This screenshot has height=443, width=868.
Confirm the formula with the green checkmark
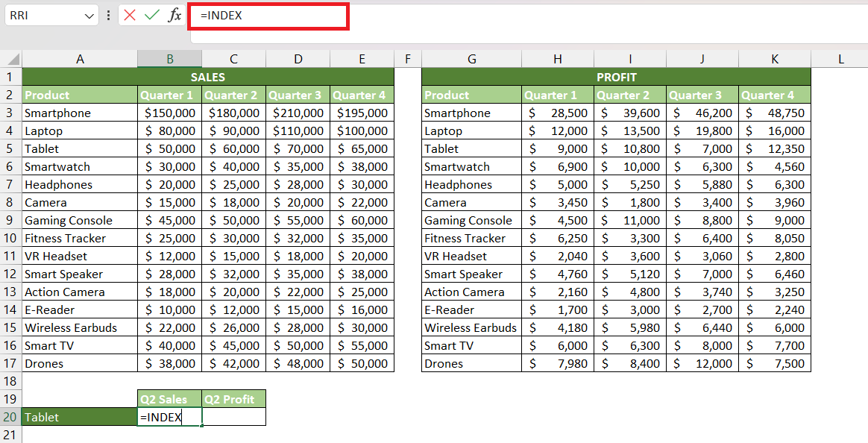(x=151, y=15)
